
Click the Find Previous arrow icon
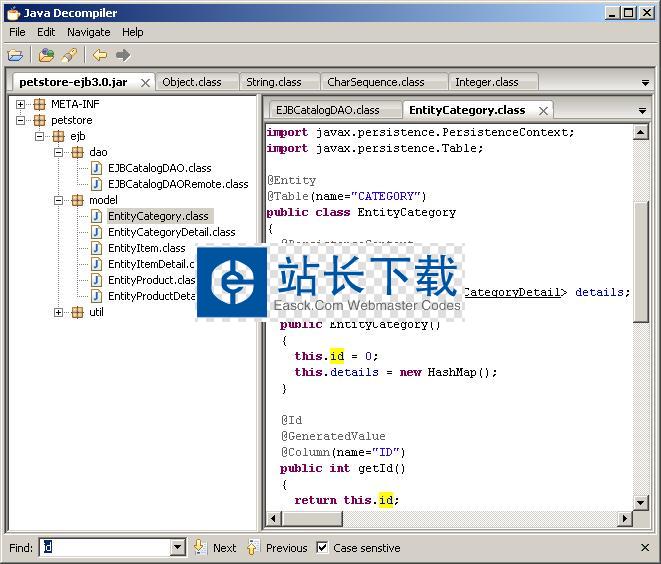[253, 547]
